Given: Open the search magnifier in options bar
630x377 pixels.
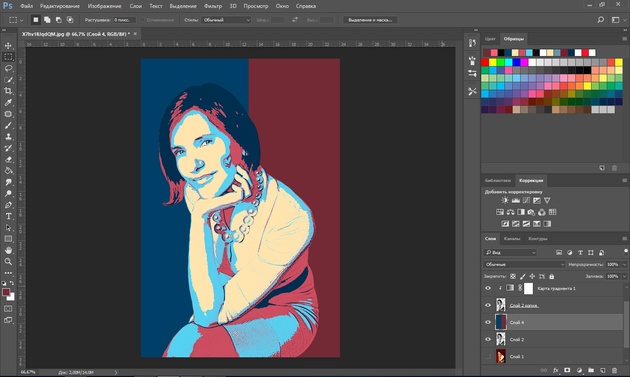Looking at the screenshot, I should pos(601,20).
